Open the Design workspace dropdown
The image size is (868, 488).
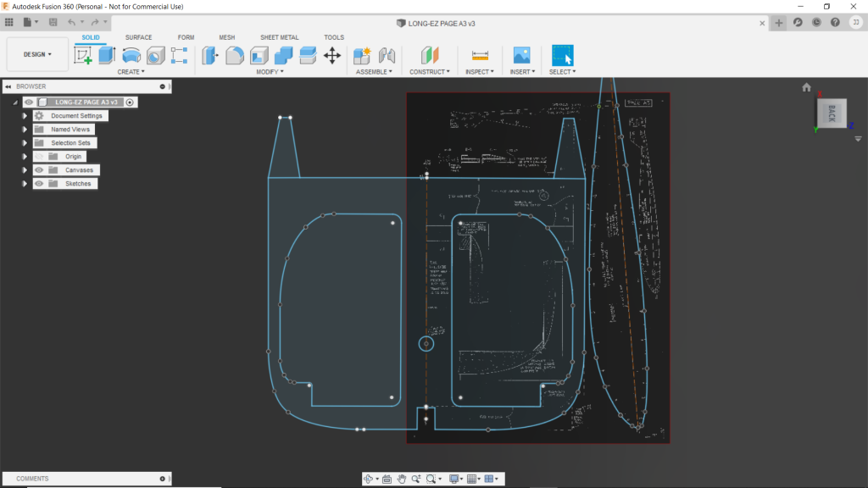37,54
